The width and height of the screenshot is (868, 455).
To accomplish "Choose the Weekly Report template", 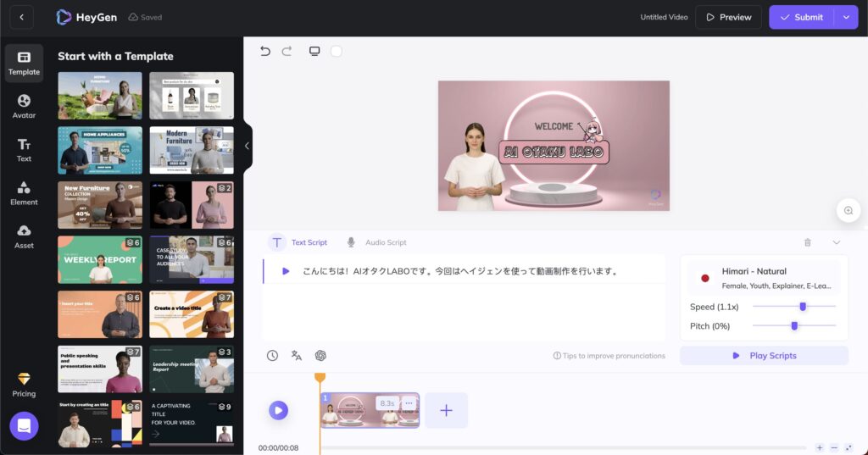I will click(x=100, y=259).
